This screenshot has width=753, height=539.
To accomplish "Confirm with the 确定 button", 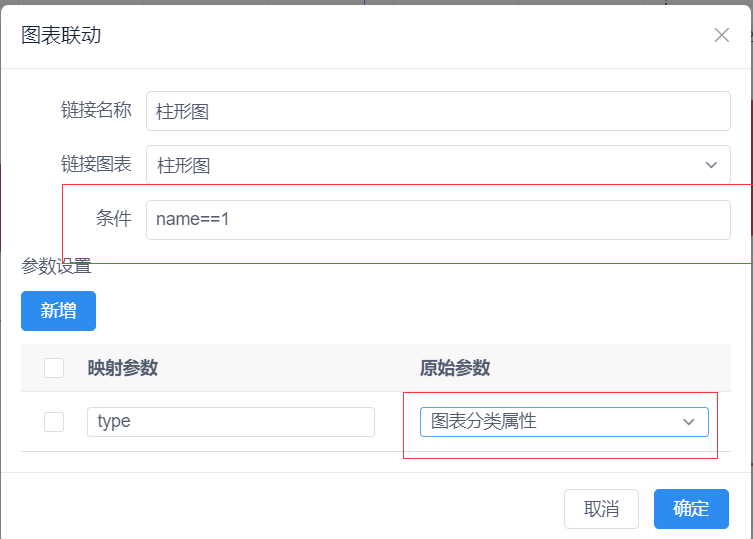I will point(691,509).
